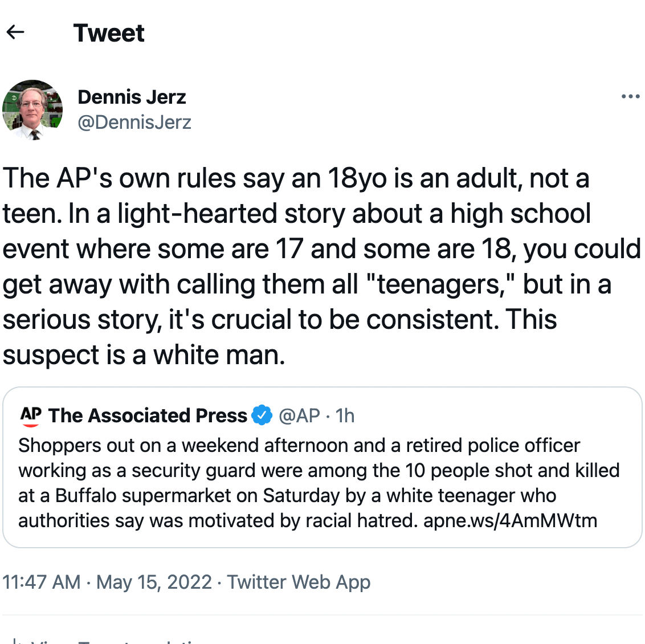Open the Dennis Jerz display name link
Viewport: 645px width, 644px height.
(132, 97)
